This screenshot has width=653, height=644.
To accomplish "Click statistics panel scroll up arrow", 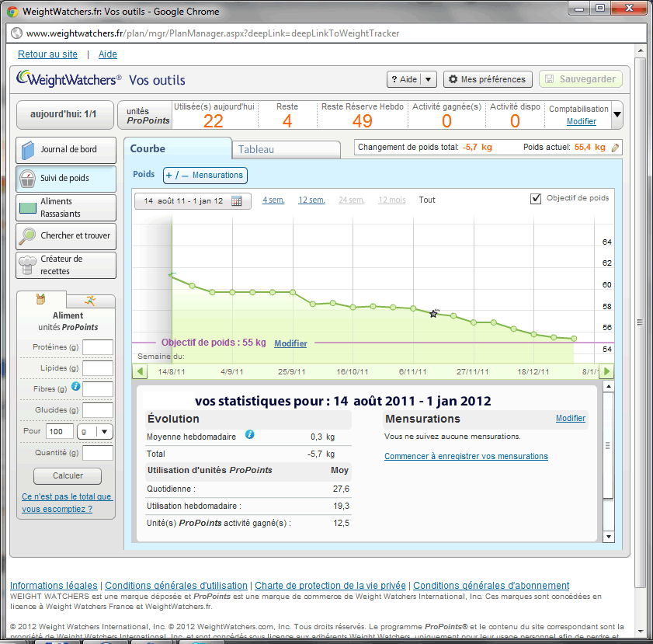I will click(x=609, y=387).
